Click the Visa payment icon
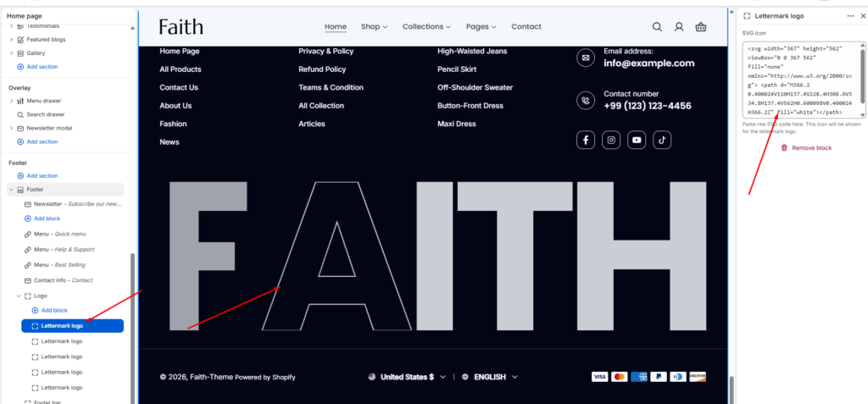Image resolution: width=868 pixels, height=404 pixels. (599, 377)
